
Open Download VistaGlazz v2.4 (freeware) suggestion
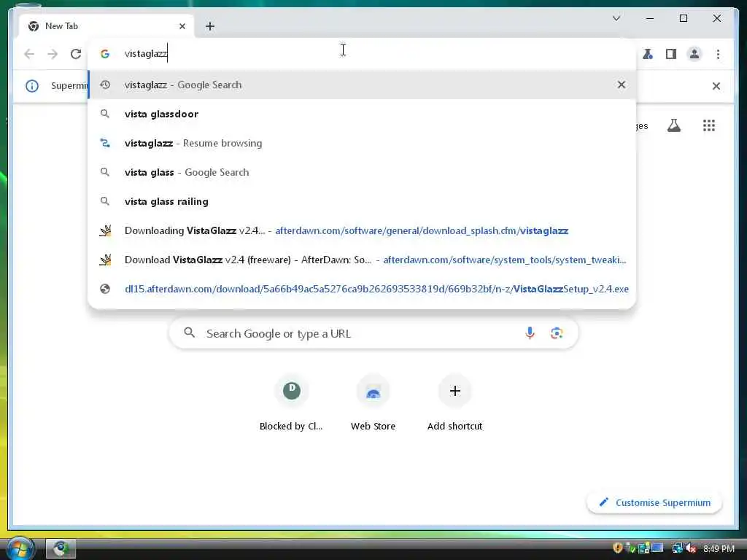[362, 260]
